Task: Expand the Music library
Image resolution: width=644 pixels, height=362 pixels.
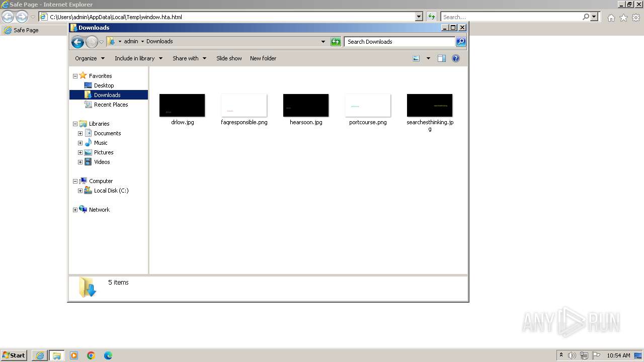Action: pyautogui.click(x=80, y=143)
